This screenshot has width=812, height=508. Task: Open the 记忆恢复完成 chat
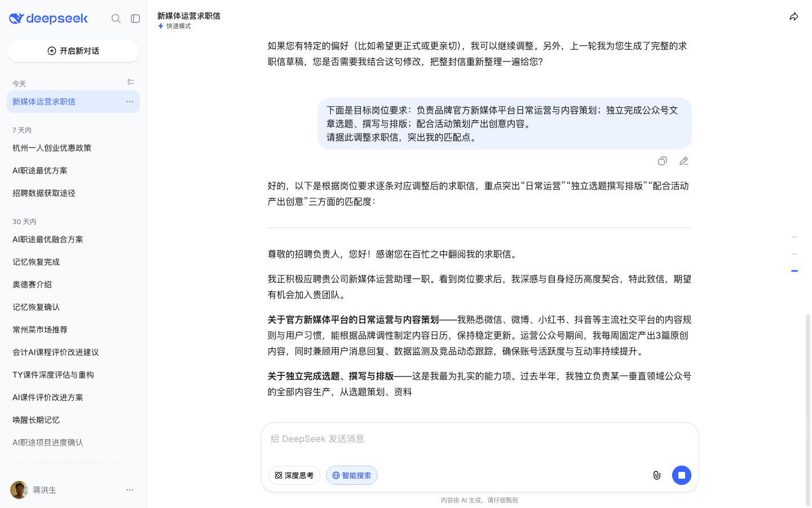tap(73, 262)
